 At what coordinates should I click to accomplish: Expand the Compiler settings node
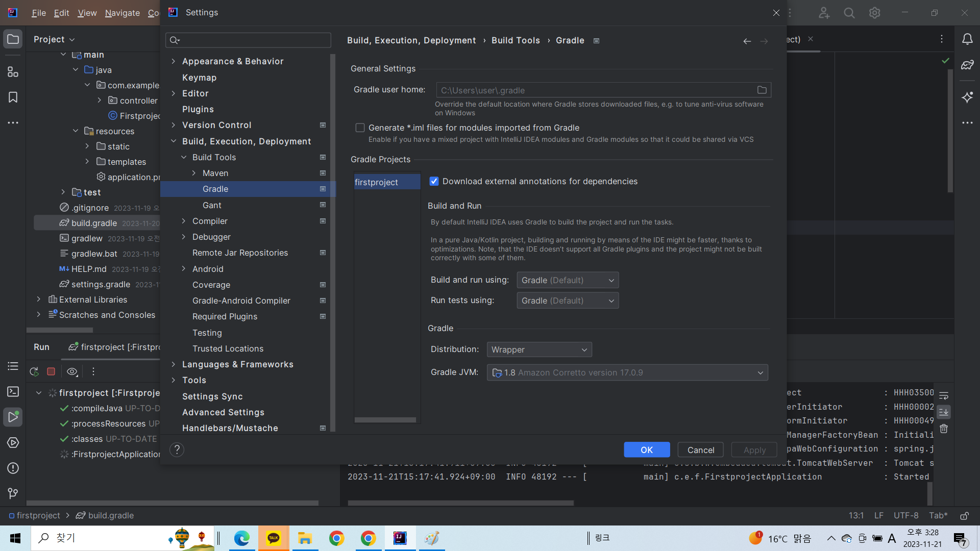(x=184, y=221)
